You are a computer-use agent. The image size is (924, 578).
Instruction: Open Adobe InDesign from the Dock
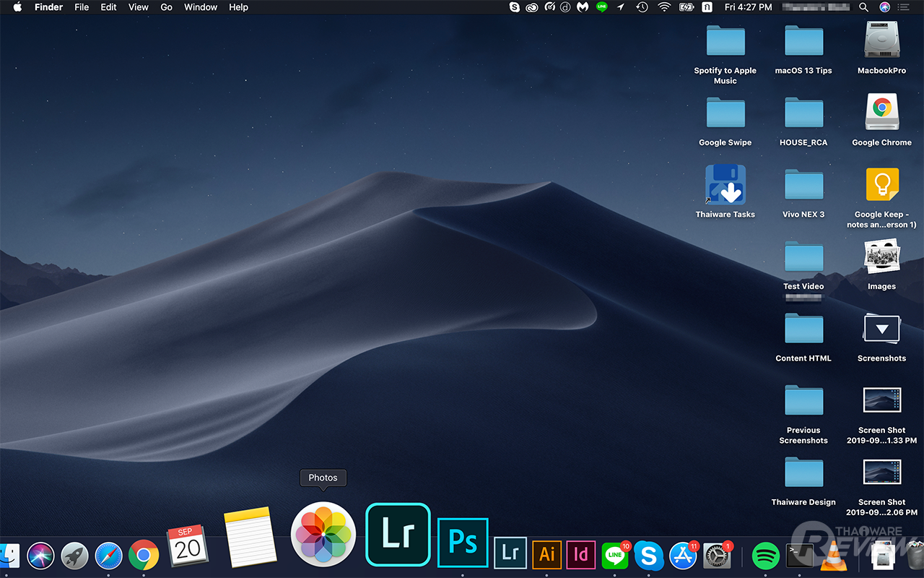[580, 554]
